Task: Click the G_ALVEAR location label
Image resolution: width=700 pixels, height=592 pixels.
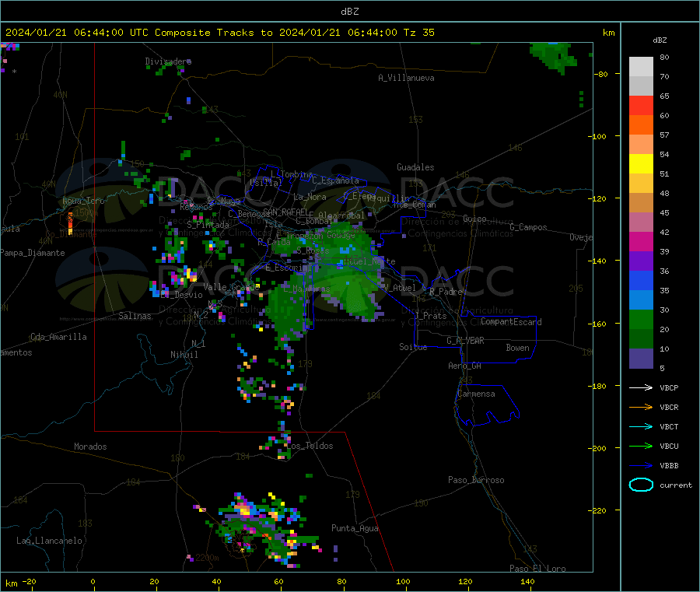Action: pos(465,341)
